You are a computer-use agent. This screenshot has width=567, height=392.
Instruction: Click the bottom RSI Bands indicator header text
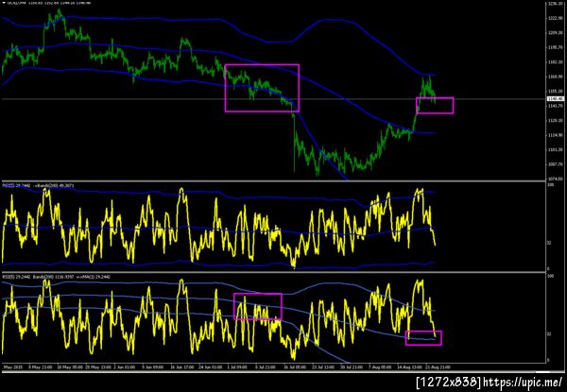[56, 277]
